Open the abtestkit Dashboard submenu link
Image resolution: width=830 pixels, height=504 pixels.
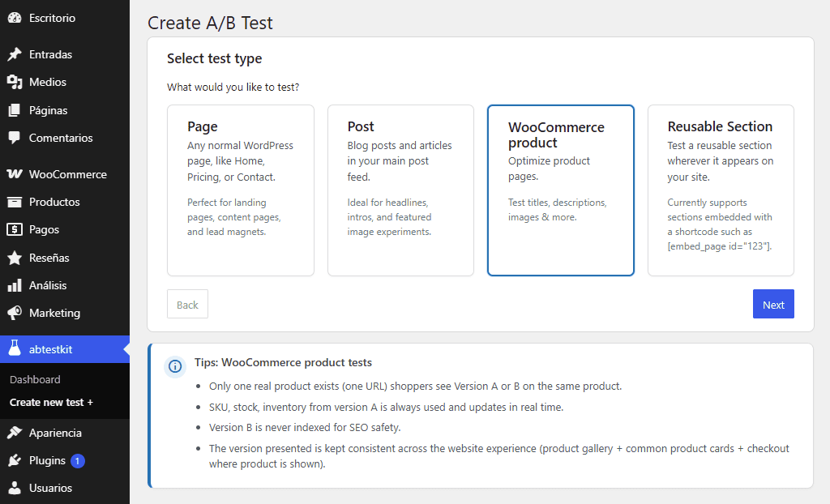(x=35, y=379)
